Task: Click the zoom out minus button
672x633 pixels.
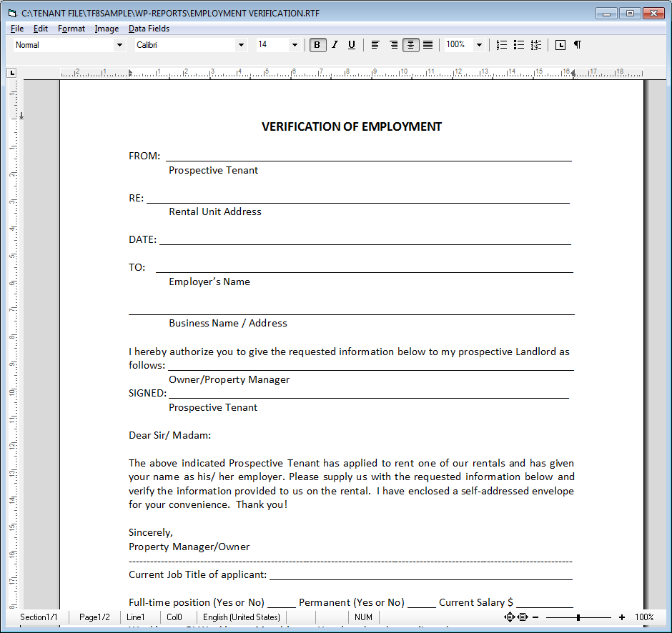Action: pos(535,617)
